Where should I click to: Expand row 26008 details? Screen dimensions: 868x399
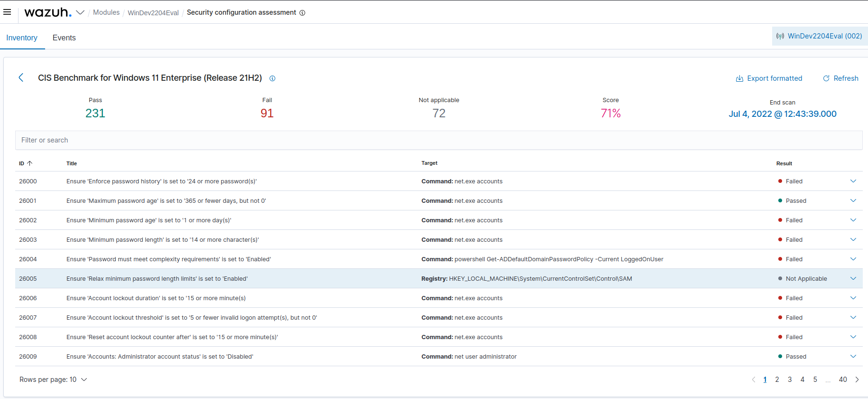click(x=853, y=337)
